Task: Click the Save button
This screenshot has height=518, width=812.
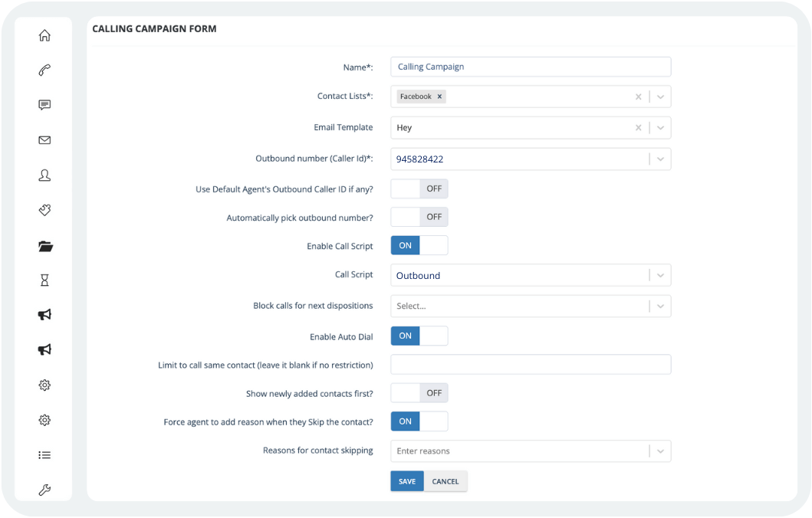Action: click(407, 481)
